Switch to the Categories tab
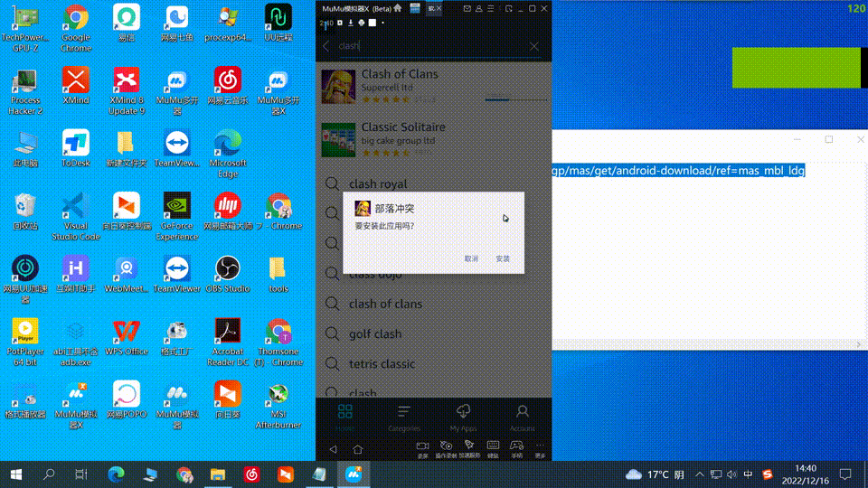The width and height of the screenshot is (868, 488). tap(404, 418)
